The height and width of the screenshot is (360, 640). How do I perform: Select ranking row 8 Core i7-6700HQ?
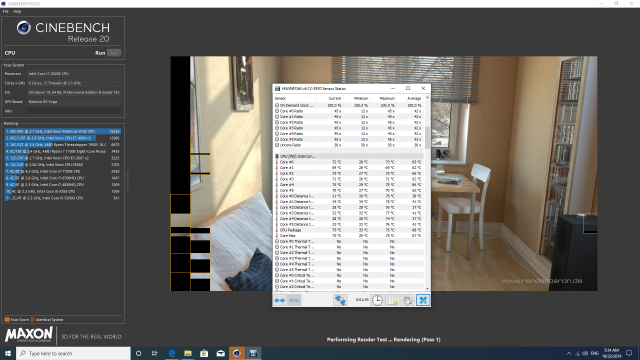pyautogui.click(x=62, y=178)
